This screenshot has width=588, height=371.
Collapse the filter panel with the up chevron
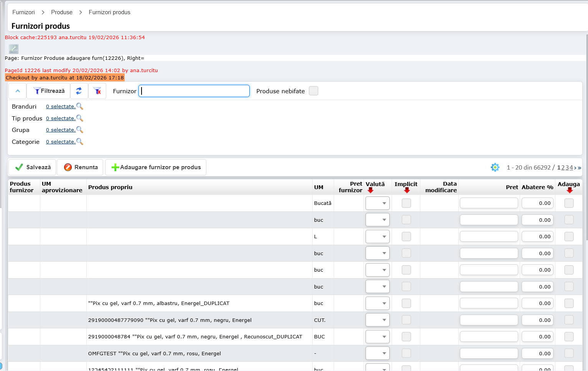tap(18, 91)
